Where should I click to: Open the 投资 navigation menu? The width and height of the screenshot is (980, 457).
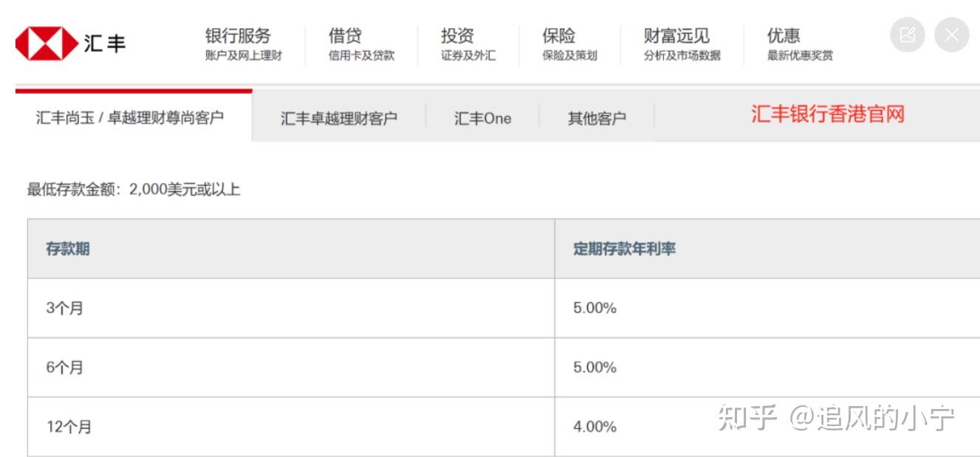point(456,35)
